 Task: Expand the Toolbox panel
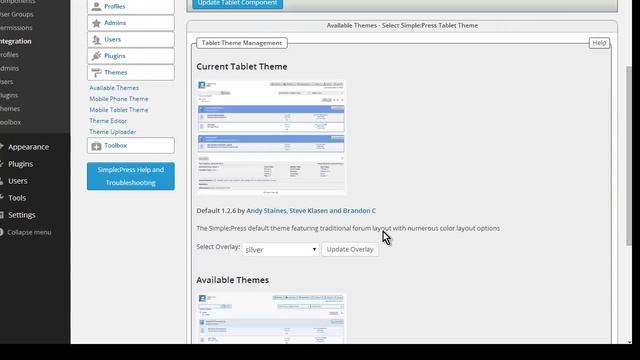coord(131,145)
